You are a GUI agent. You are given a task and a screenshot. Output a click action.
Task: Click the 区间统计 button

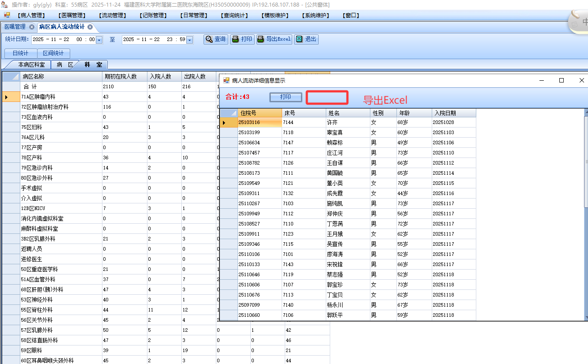coord(53,53)
